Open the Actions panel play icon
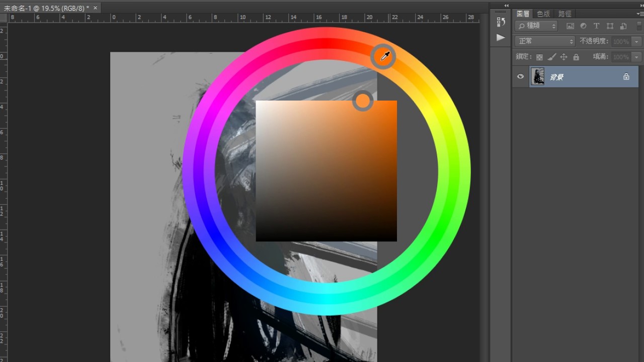 (x=501, y=38)
